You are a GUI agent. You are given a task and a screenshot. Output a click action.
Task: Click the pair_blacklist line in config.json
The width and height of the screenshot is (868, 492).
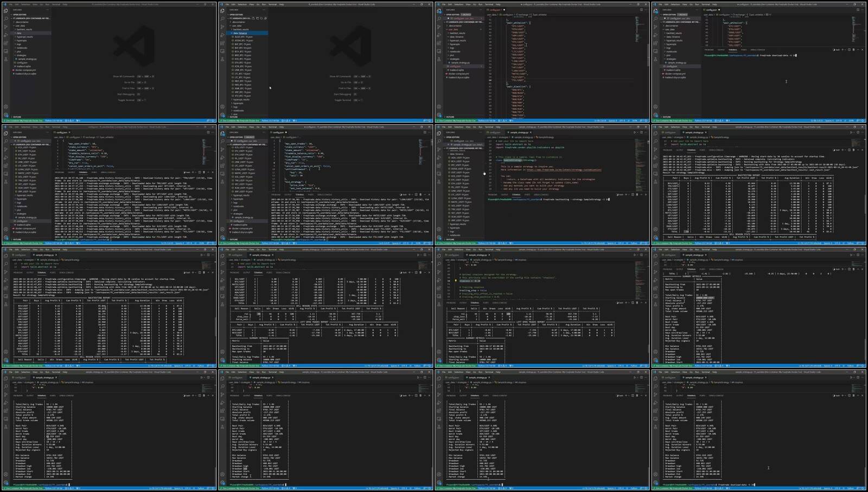(515, 86)
